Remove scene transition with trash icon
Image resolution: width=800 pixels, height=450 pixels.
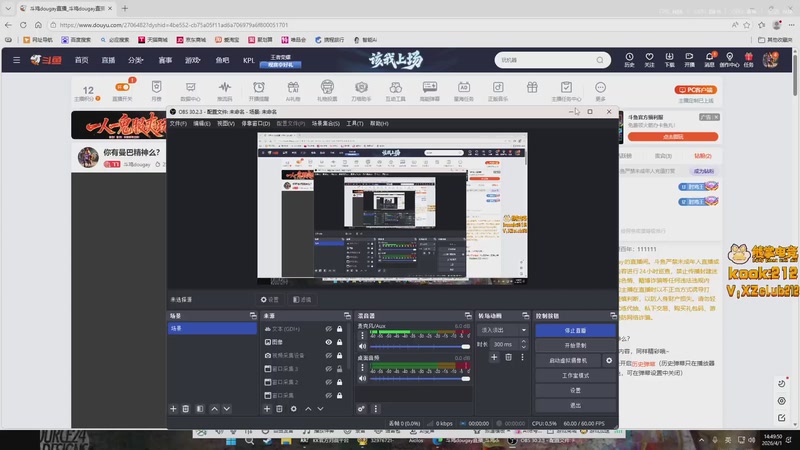(x=508, y=357)
